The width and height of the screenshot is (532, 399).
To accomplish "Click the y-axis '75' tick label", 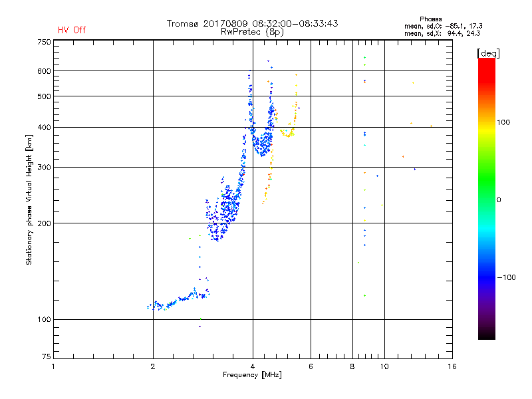I will (47, 356).
